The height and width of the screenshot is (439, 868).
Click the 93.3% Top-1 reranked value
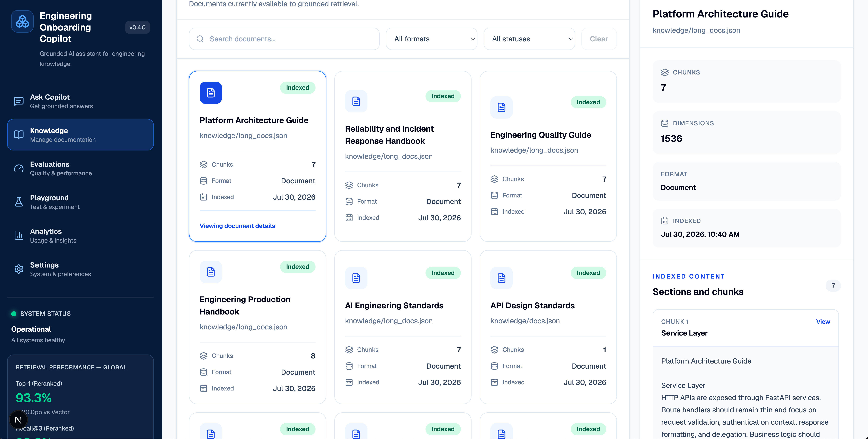pyautogui.click(x=34, y=398)
